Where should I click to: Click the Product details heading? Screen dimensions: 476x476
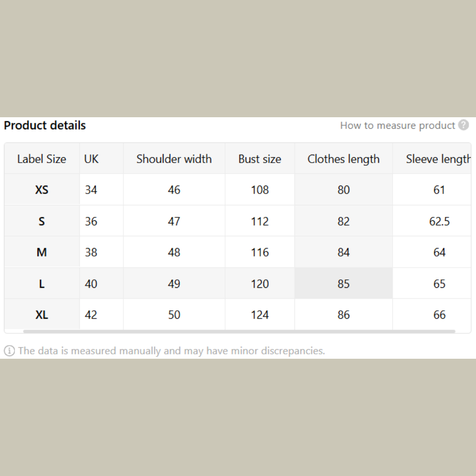(45, 126)
